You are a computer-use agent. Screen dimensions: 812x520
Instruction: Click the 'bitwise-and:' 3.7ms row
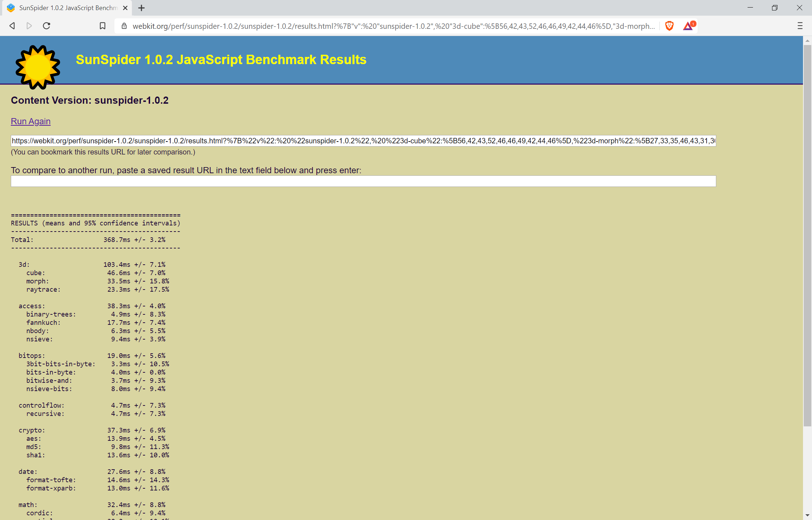[96, 381]
